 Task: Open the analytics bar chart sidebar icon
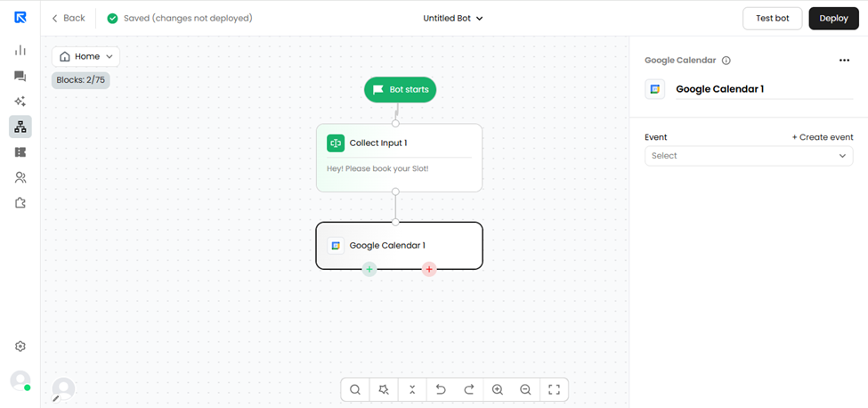click(x=20, y=51)
